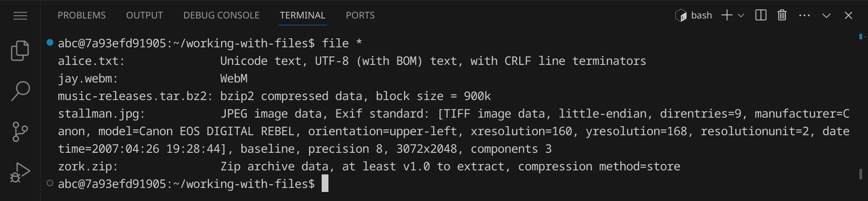The width and height of the screenshot is (868, 201).
Task: Click the terminal vertical scrollbar
Action: 861,174
